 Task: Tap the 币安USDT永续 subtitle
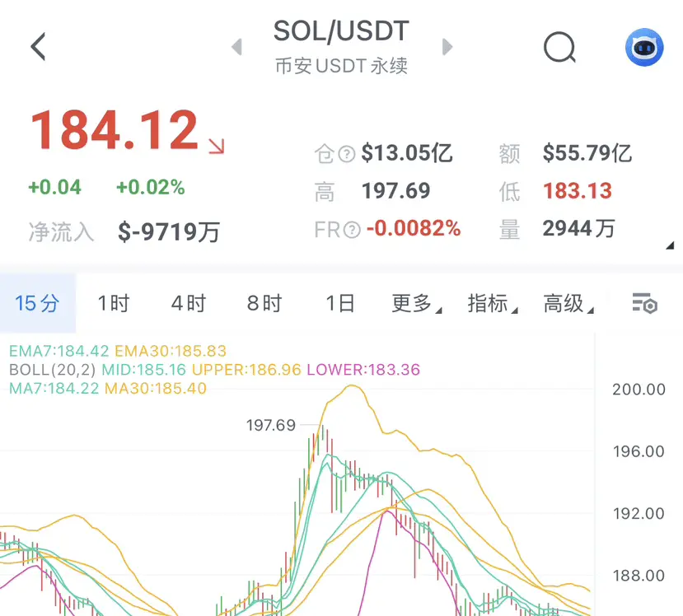[341, 66]
